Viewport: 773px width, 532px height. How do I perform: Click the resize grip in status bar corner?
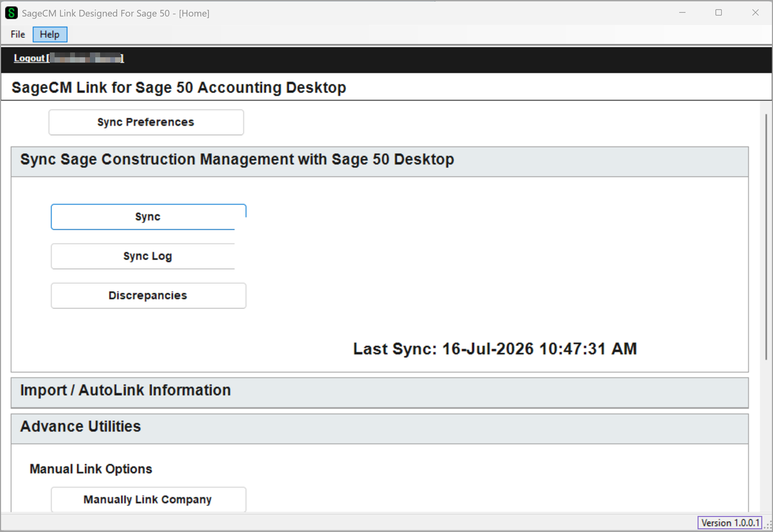pyautogui.click(x=768, y=525)
